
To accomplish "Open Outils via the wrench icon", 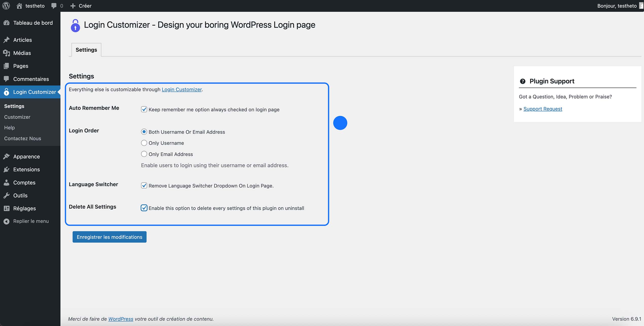I will click(7, 195).
